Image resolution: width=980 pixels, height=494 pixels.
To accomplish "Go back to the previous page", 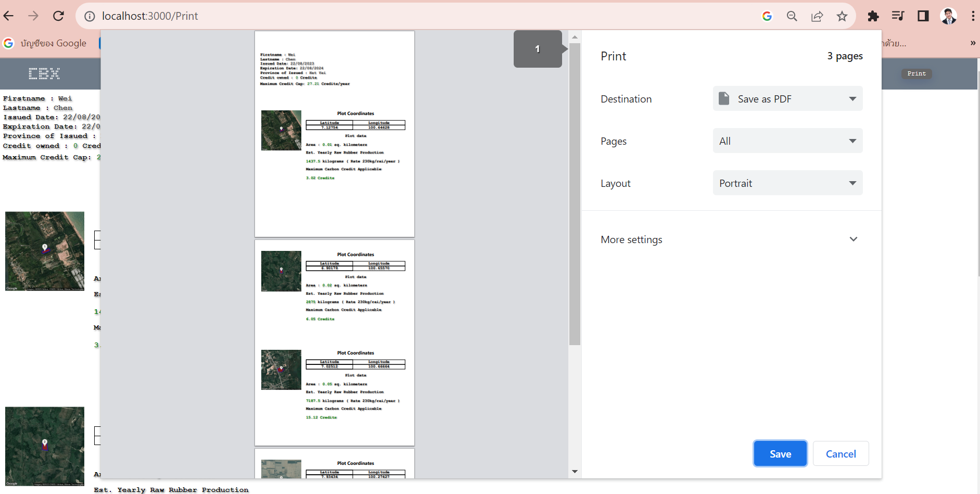I will click(9, 16).
